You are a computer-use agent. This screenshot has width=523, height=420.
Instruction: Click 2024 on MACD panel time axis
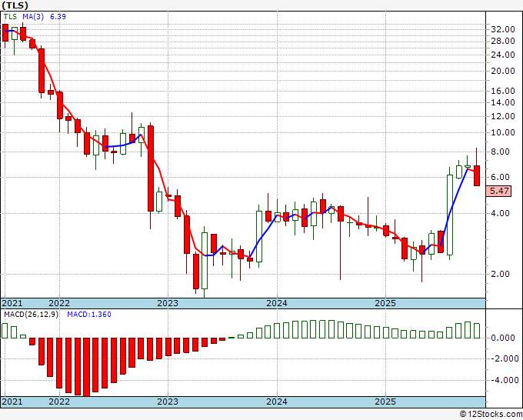(x=277, y=402)
